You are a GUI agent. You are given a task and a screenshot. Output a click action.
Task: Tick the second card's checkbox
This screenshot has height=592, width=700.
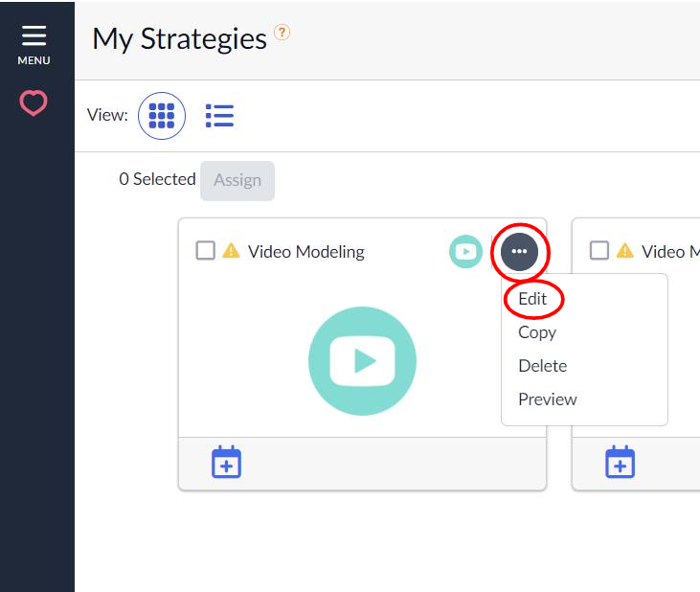pos(599,250)
